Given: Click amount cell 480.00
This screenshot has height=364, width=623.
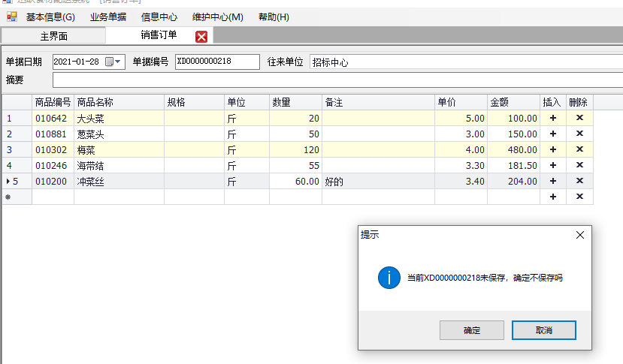Looking at the screenshot, I should coord(514,149).
